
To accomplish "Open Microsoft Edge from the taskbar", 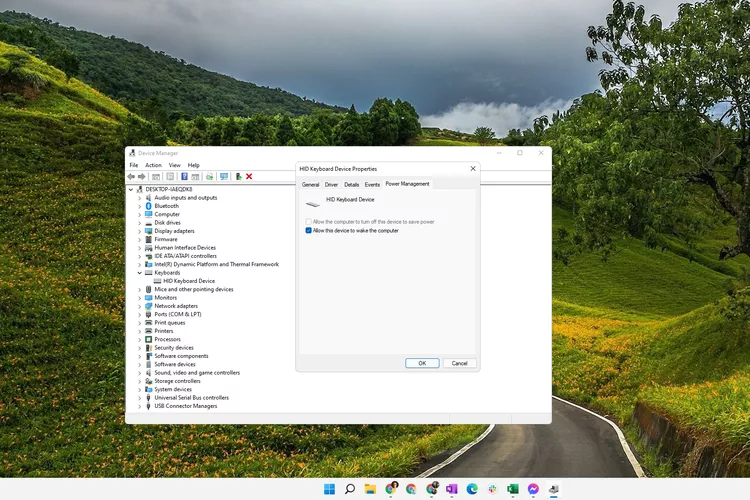I will 472,489.
